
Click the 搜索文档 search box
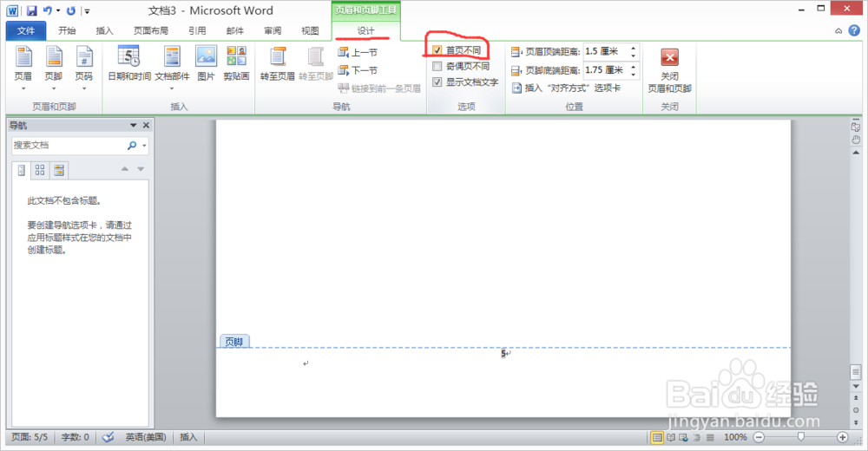pyautogui.click(x=69, y=145)
